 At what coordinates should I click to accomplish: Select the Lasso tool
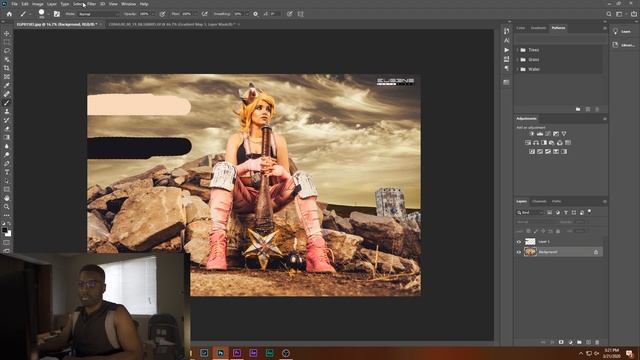[7, 51]
